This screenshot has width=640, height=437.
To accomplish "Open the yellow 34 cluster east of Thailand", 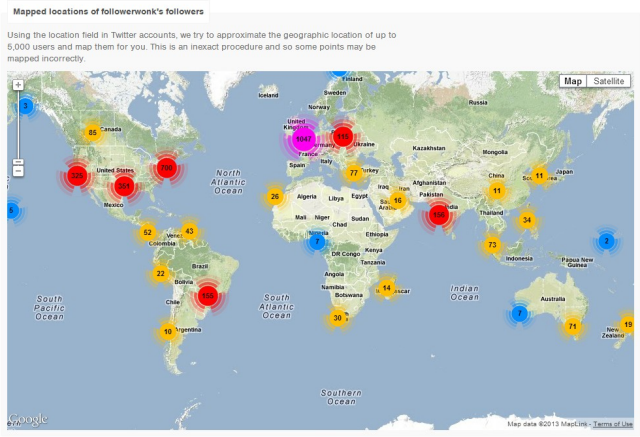I will pyautogui.click(x=527, y=220).
